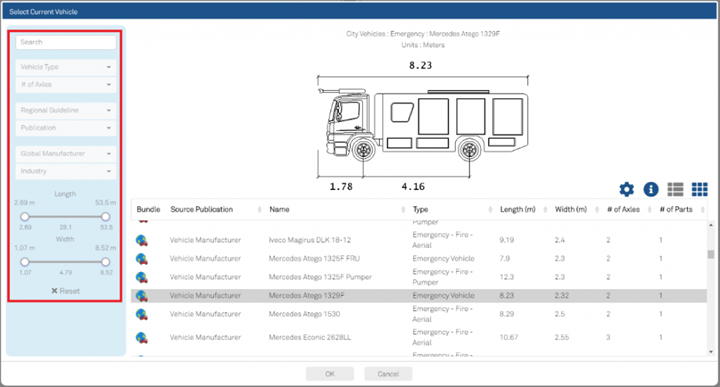Click bundle icon for Mercedes Atego 1530
Image resolution: width=720 pixels, height=387 pixels.
tap(142, 314)
